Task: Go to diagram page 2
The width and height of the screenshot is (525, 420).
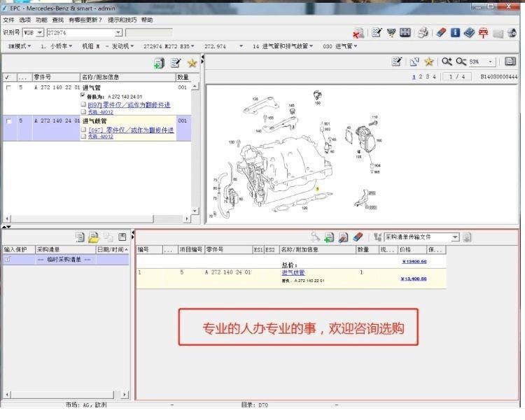Action: click(x=421, y=77)
